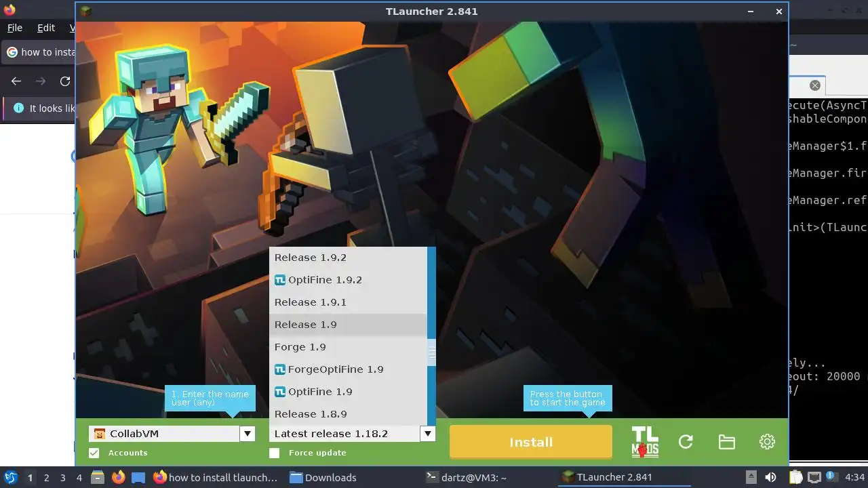Screen dimensions: 868x488
Task: Open TLauncher settings gear
Action: click(x=767, y=442)
